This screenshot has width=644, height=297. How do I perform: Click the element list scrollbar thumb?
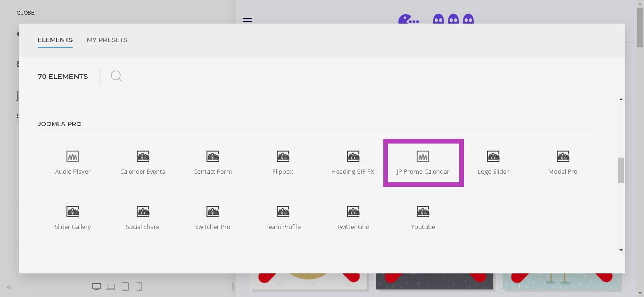pos(621,170)
